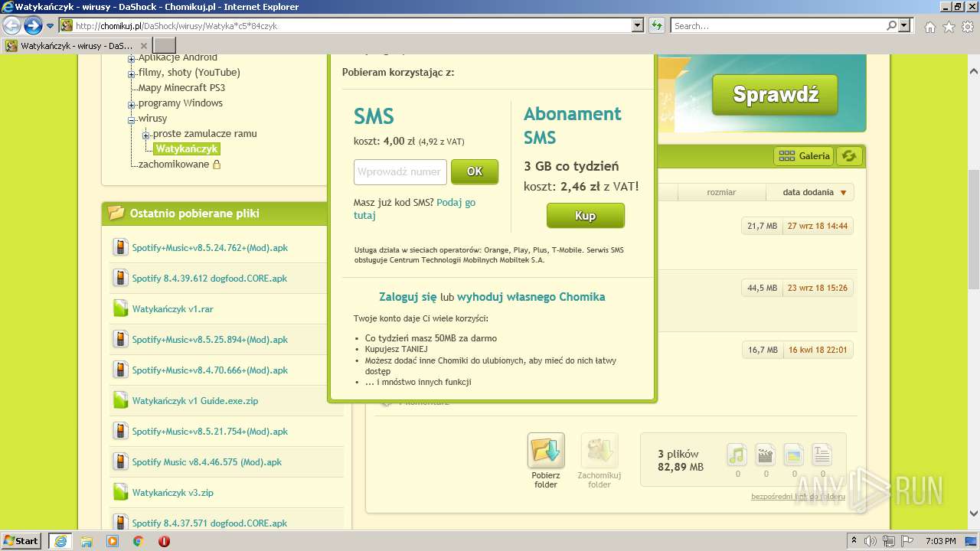Expand the programy Windows folder node

click(x=131, y=105)
